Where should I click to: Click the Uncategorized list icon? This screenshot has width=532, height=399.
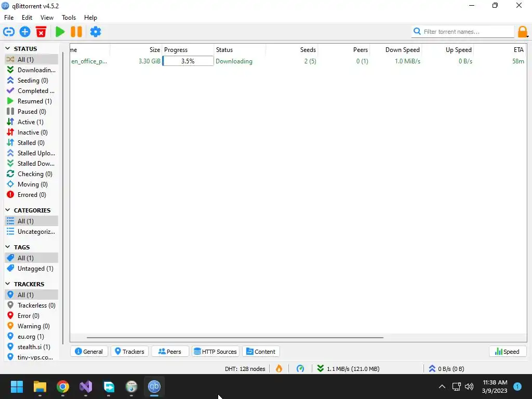[x=10, y=232]
